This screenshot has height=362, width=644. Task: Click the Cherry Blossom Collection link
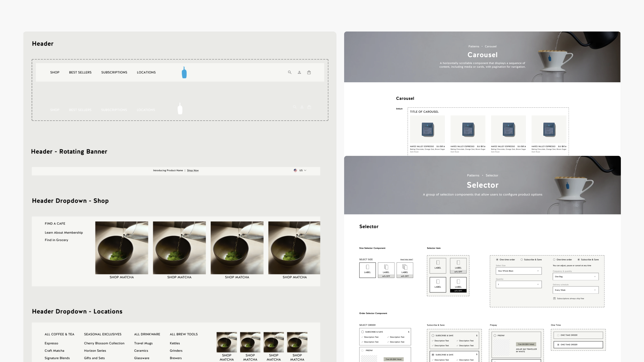click(104, 343)
